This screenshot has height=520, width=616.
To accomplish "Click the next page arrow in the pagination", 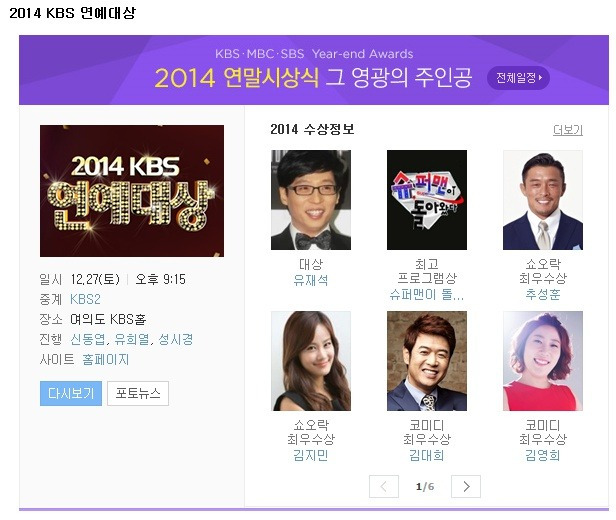I will coord(466,487).
